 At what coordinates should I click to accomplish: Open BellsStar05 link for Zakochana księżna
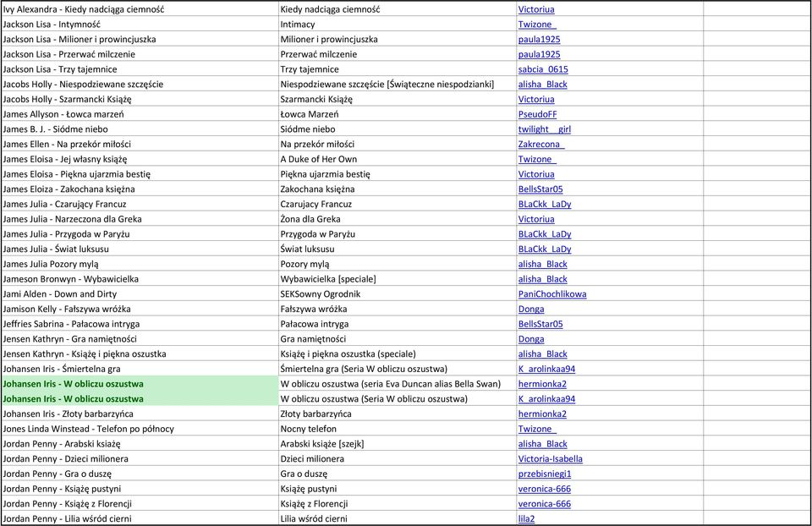(x=540, y=189)
